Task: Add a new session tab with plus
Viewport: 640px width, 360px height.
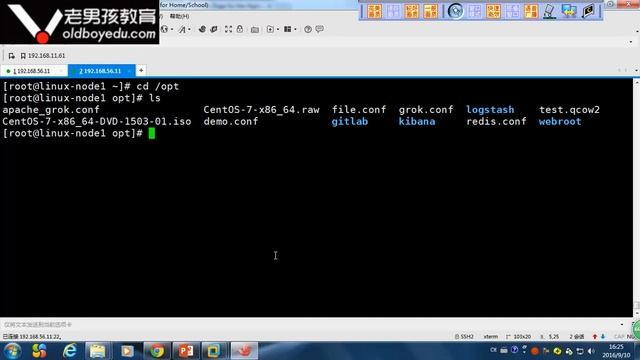Action: point(141,71)
